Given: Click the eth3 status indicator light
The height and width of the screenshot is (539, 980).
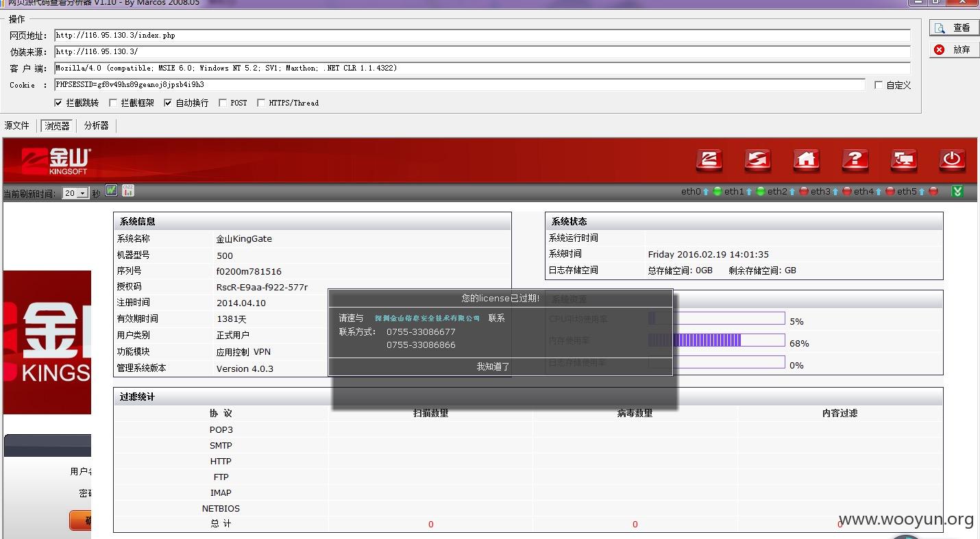Looking at the screenshot, I should [847, 192].
